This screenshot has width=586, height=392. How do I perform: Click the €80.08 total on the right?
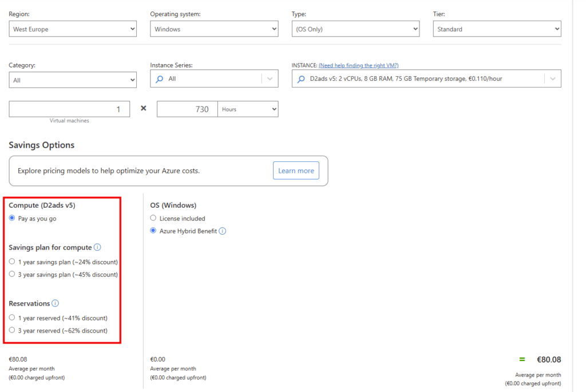click(549, 359)
